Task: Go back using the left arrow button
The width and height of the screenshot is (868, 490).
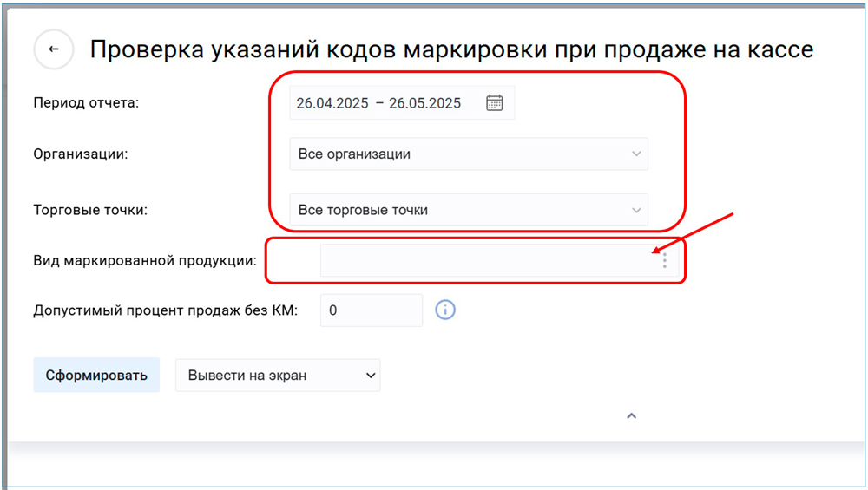Action: coord(54,49)
